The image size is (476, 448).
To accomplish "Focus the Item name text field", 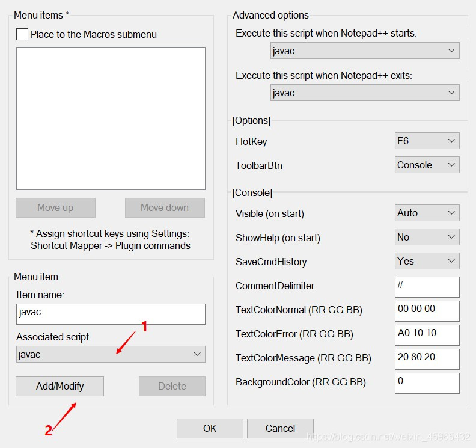I will (x=111, y=314).
